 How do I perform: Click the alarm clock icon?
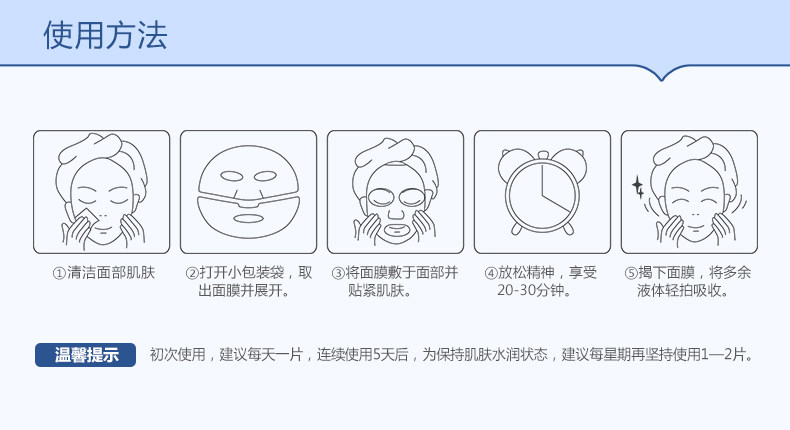[543, 192]
